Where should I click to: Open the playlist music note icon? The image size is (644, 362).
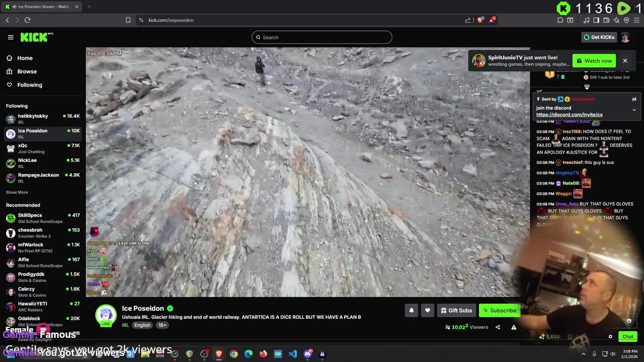coord(586,20)
